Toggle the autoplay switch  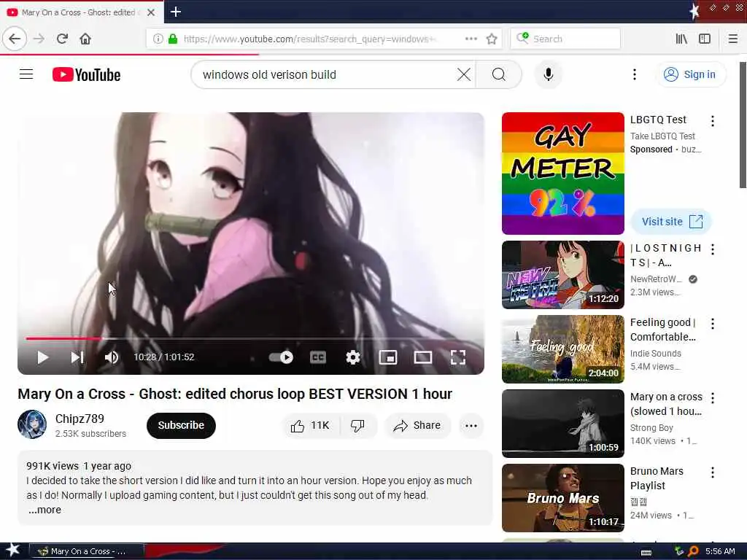(x=281, y=357)
